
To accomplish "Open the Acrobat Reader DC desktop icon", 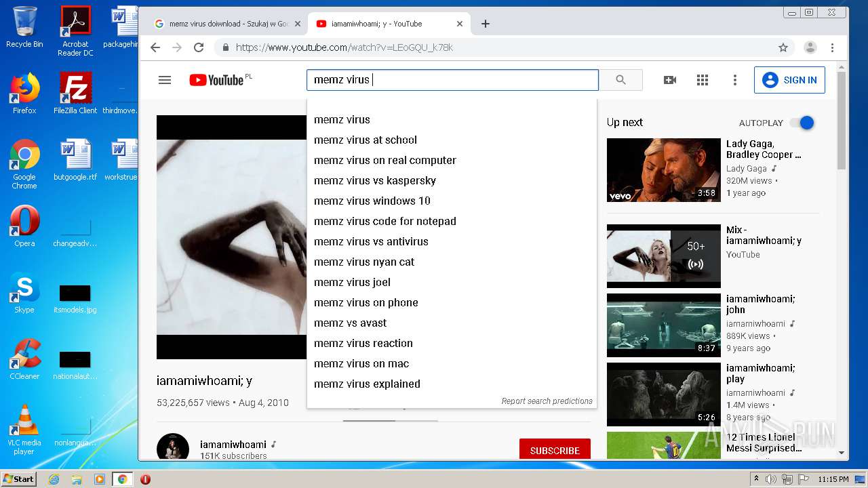I will (75, 31).
